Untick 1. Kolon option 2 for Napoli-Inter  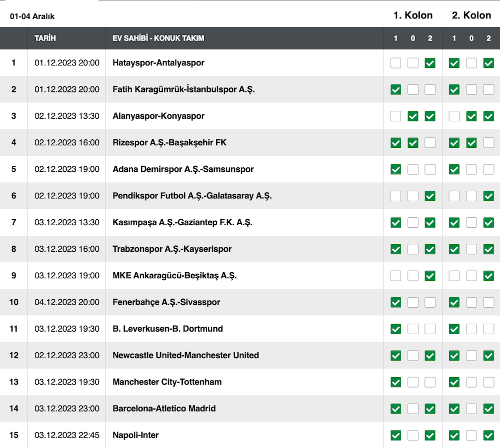point(430,436)
